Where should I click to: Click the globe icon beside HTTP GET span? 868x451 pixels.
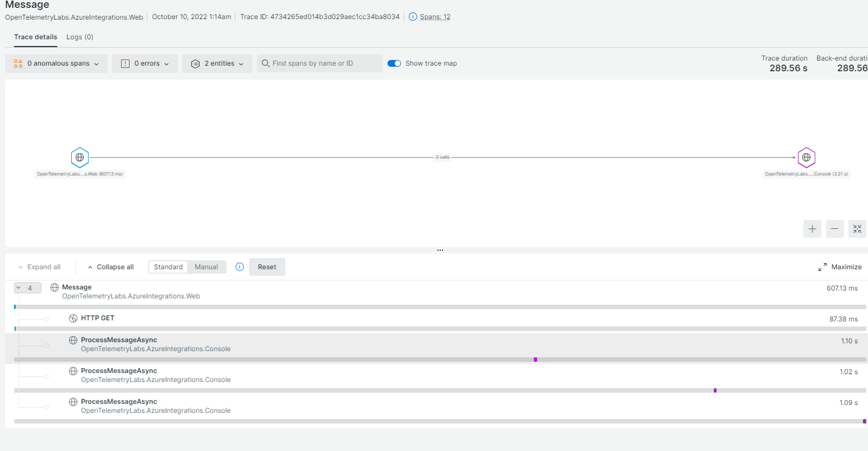(x=73, y=317)
